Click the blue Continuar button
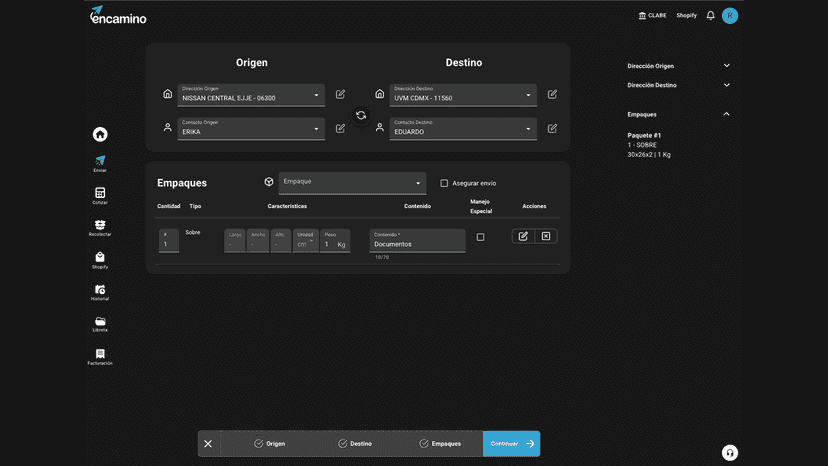The height and width of the screenshot is (466, 828). coord(511,444)
